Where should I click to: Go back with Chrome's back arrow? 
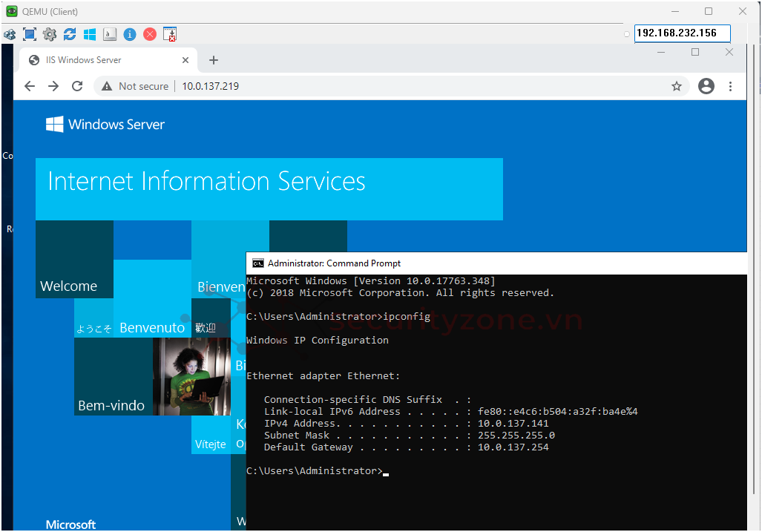(30, 86)
